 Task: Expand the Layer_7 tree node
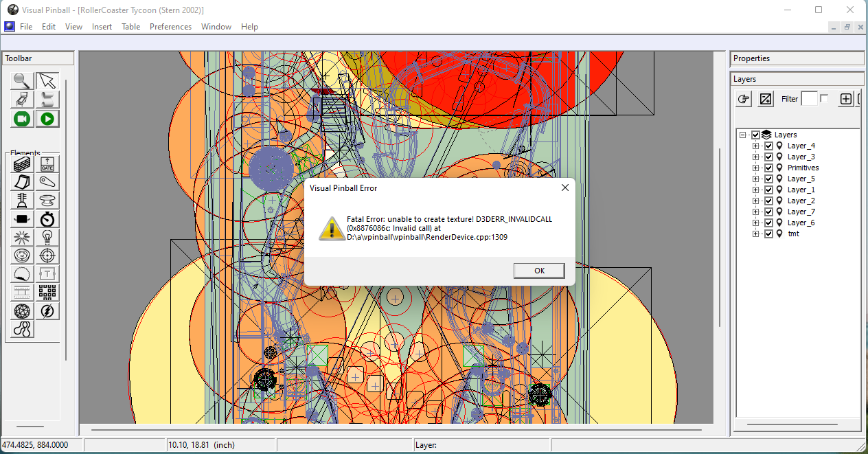pos(756,212)
